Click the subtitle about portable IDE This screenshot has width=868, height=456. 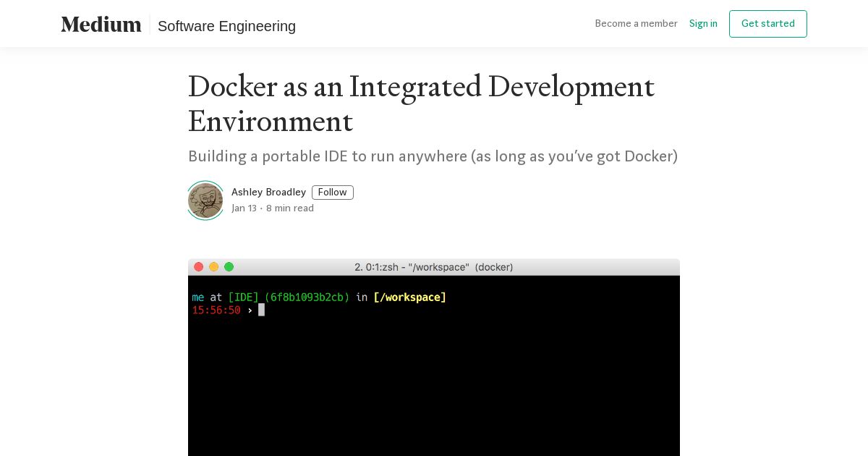[x=433, y=156]
